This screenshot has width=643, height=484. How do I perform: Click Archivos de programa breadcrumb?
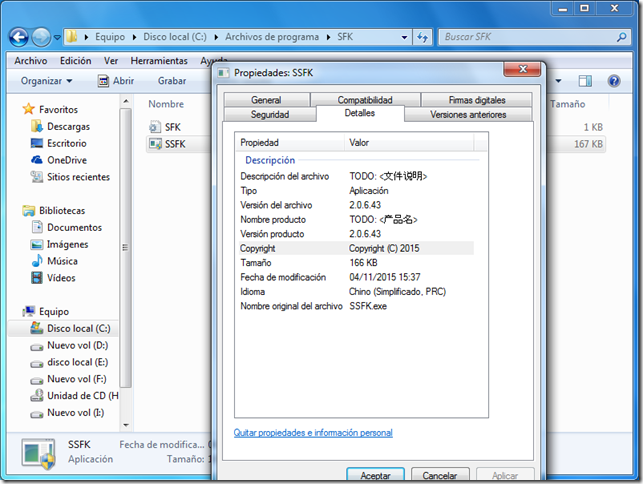271,37
